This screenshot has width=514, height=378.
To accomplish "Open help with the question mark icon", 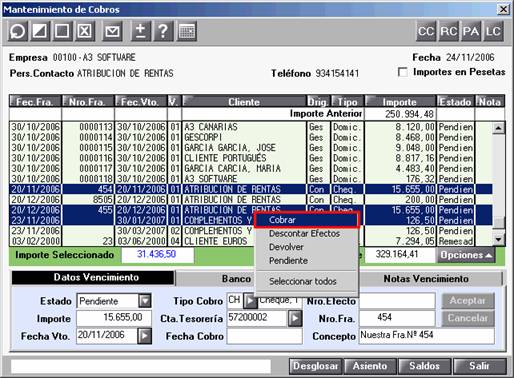I will coord(163,31).
